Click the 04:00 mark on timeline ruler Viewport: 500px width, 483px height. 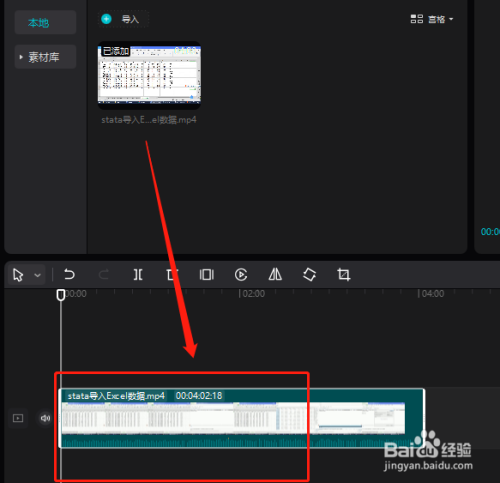click(x=433, y=294)
